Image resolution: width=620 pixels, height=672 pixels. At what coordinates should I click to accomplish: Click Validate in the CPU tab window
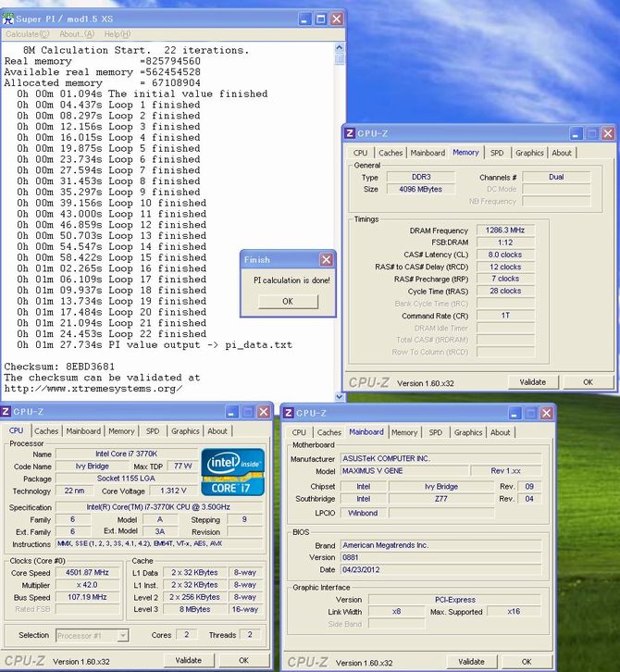(188, 660)
